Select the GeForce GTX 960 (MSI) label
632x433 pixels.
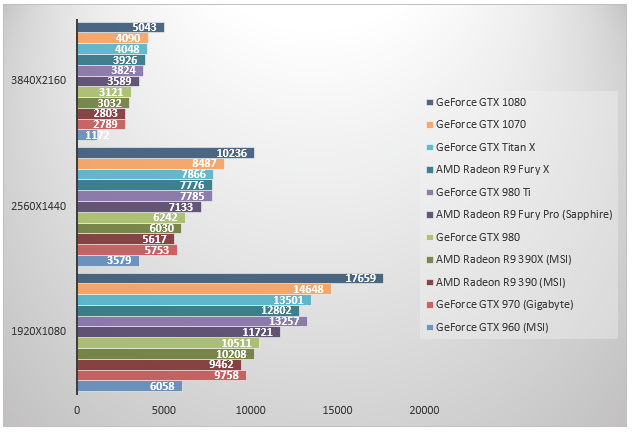pos(492,327)
